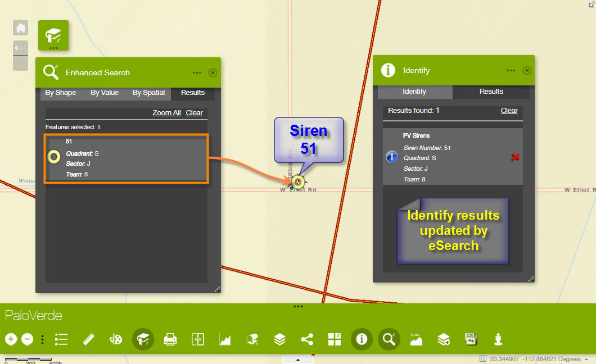596x364 pixels.
Task: Click the Enhanced Search magnifier in toolbar
Action: click(389, 339)
